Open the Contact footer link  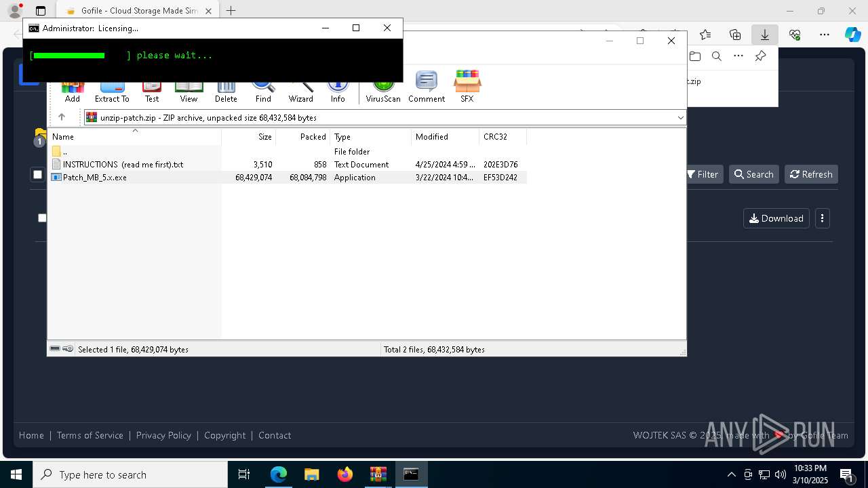[x=275, y=435]
